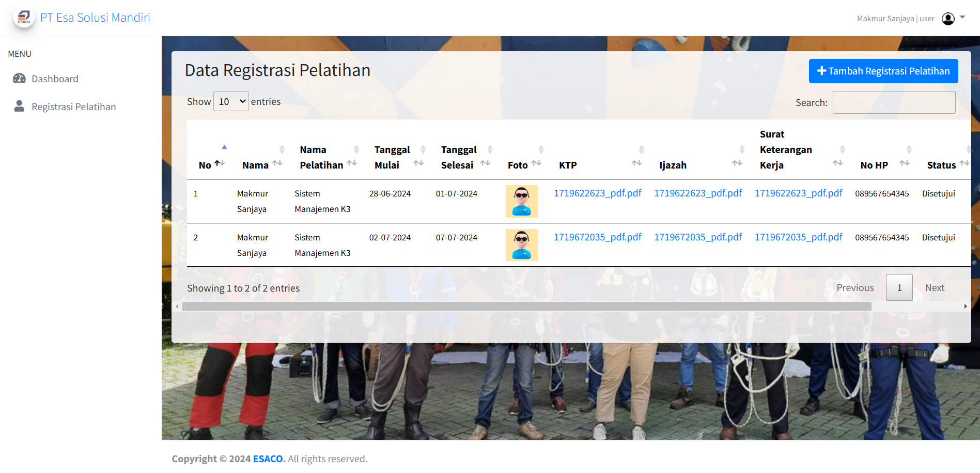Click scrollbar right arrow
Screen dimensions: 980x473
click(966, 307)
